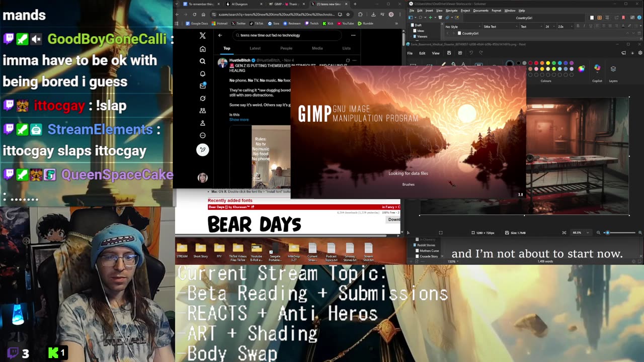The image size is (644, 362).
Task: Go back with X search back arrow
Action: (220, 35)
